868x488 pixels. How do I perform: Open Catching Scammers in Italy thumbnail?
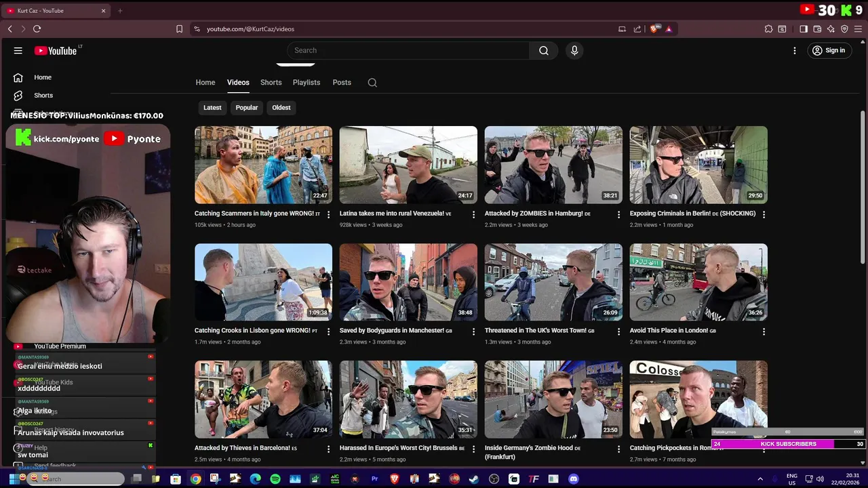pos(263,165)
